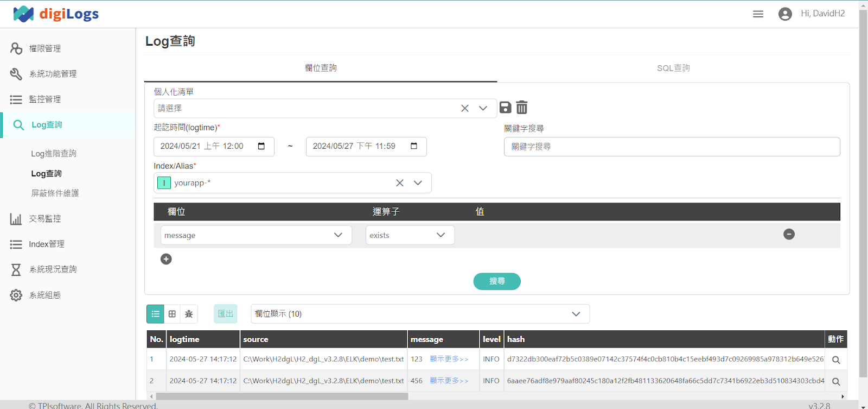Screen dimensions: 868x409
Task: Delete the personalized list with trash icon
Action: [522, 108]
